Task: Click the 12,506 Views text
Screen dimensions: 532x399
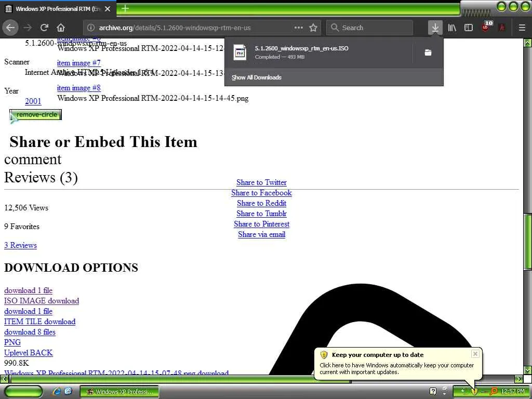Action: click(26, 208)
